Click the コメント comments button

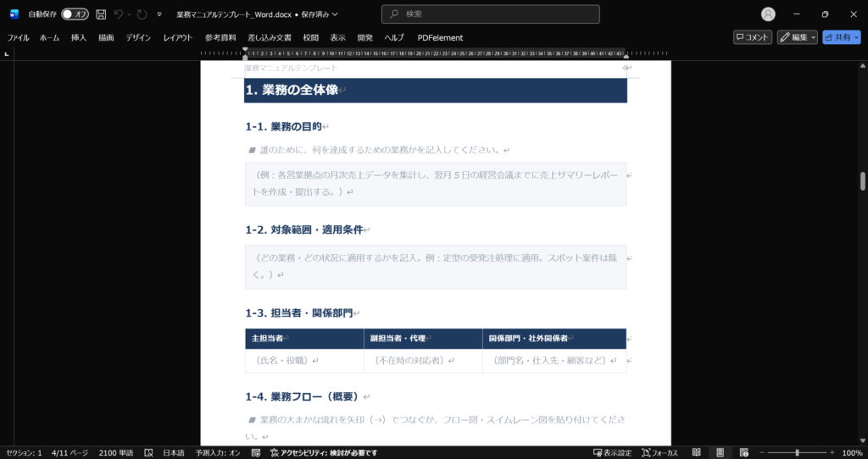tap(753, 37)
